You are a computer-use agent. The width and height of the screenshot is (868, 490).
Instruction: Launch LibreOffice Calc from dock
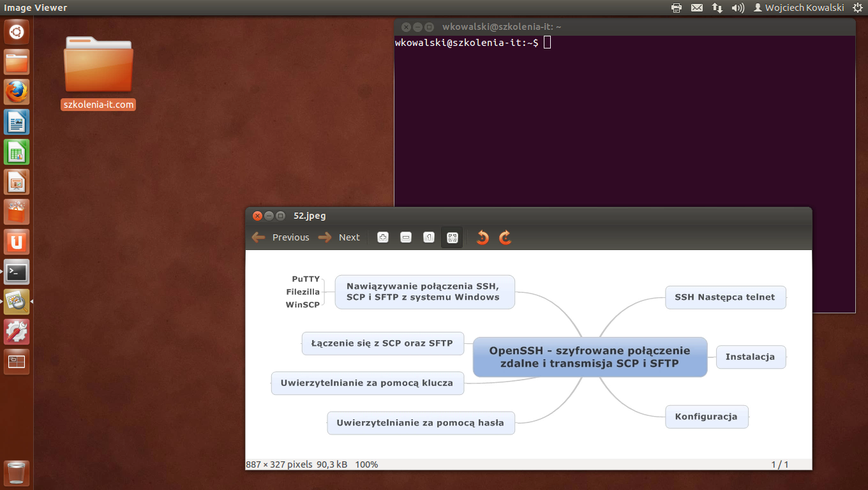coord(17,152)
